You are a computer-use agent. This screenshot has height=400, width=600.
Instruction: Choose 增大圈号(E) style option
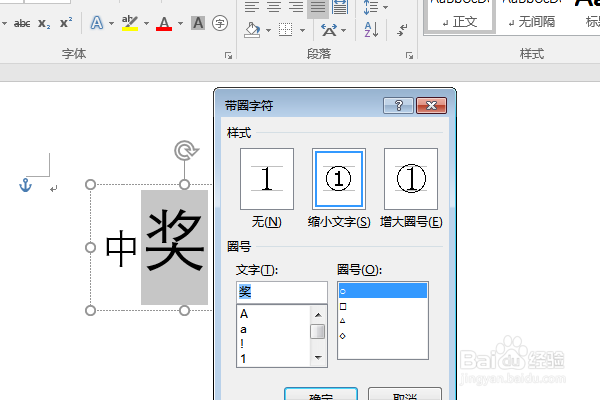click(411, 179)
